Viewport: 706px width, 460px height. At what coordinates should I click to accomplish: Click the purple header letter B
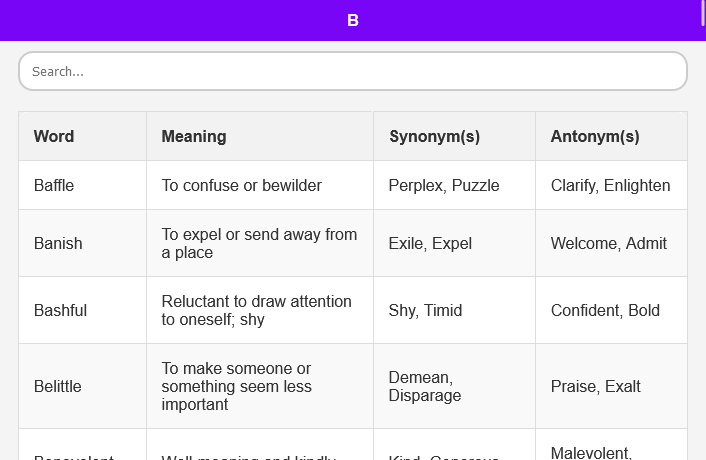[353, 20]
